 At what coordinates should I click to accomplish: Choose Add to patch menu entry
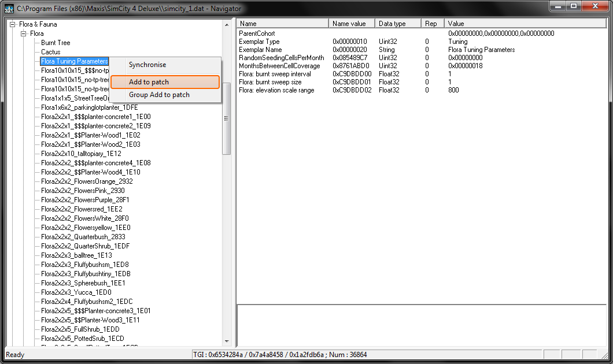165,82
